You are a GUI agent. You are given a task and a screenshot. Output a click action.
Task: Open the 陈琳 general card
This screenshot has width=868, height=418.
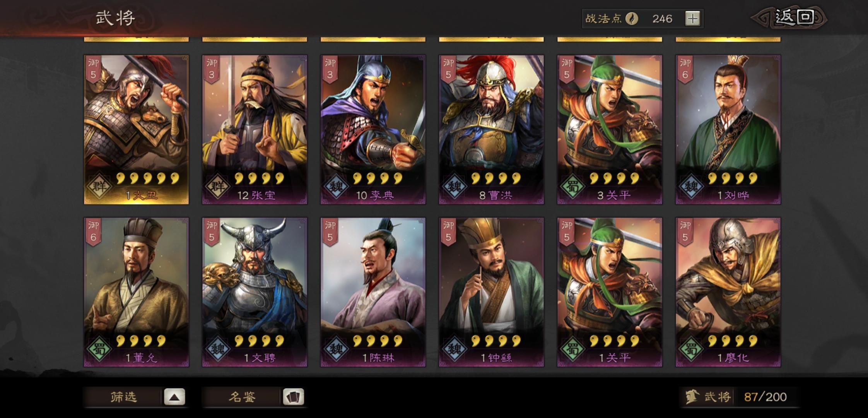373,292
